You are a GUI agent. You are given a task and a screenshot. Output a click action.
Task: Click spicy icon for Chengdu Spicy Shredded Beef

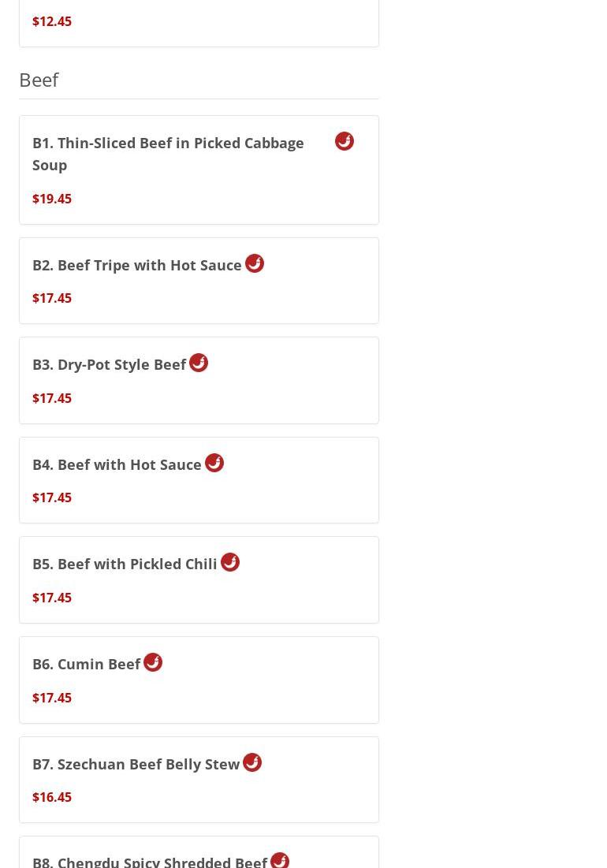280,859
